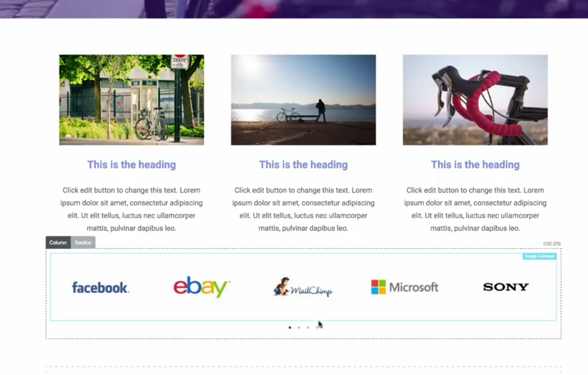Select the Section tab handle
This screenshot has width=588, height=375.
point(83,242)
